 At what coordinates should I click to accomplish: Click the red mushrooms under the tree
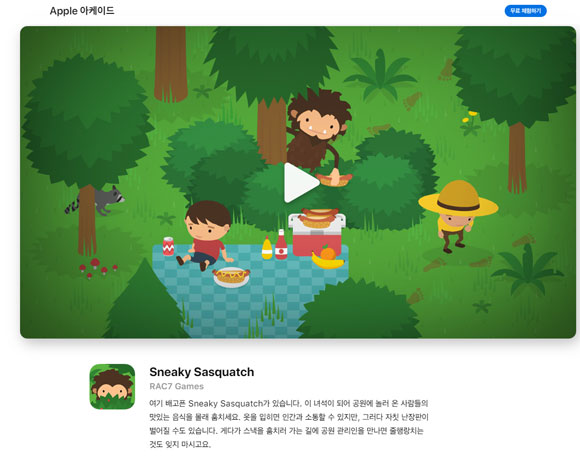click(x=98, y=268)
